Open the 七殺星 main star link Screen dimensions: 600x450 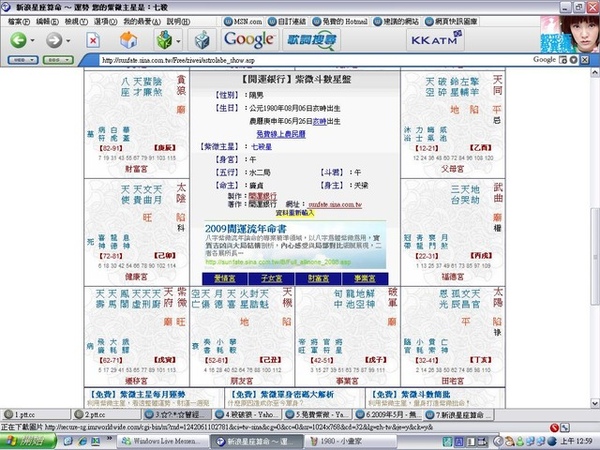coord(261,147)
